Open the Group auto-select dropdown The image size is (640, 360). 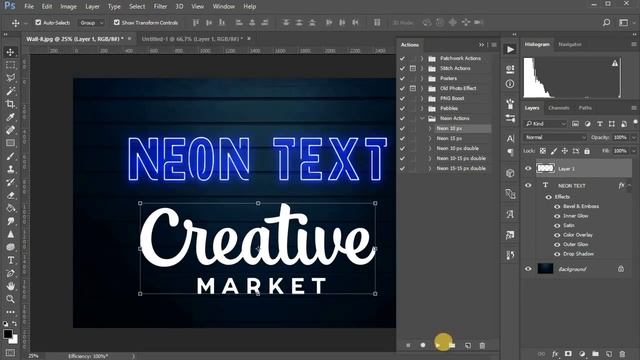point(91,22)
